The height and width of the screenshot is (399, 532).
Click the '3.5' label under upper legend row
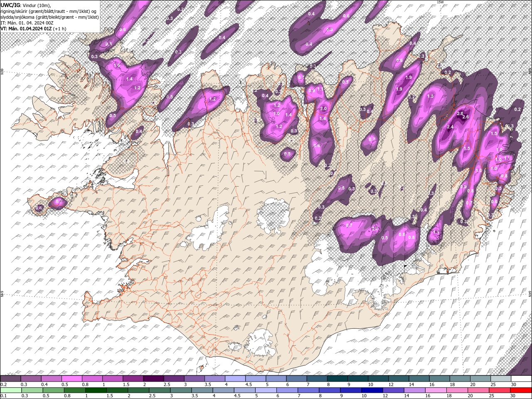(x=207, y=384)
